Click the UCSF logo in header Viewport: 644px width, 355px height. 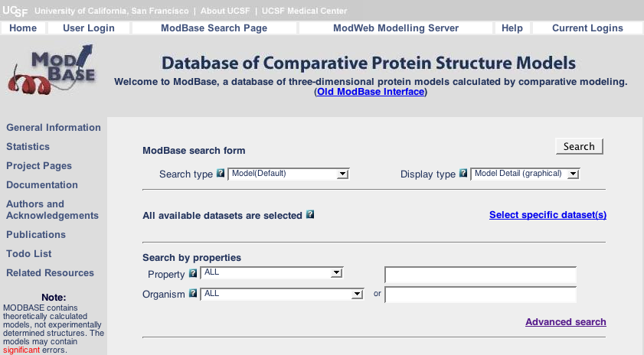[x=15, y=11]
